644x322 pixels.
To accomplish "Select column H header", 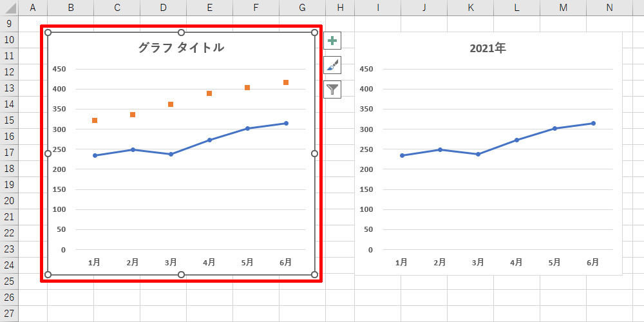I will (x=340, y=7).
